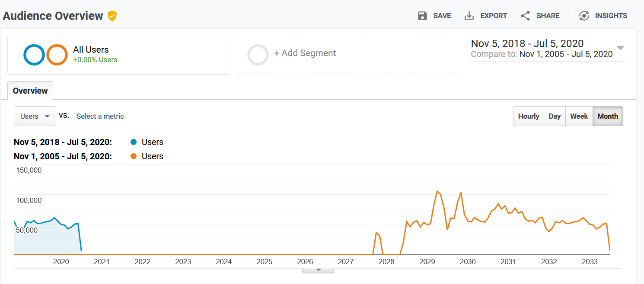Click the blue Users legend dot

134,142
